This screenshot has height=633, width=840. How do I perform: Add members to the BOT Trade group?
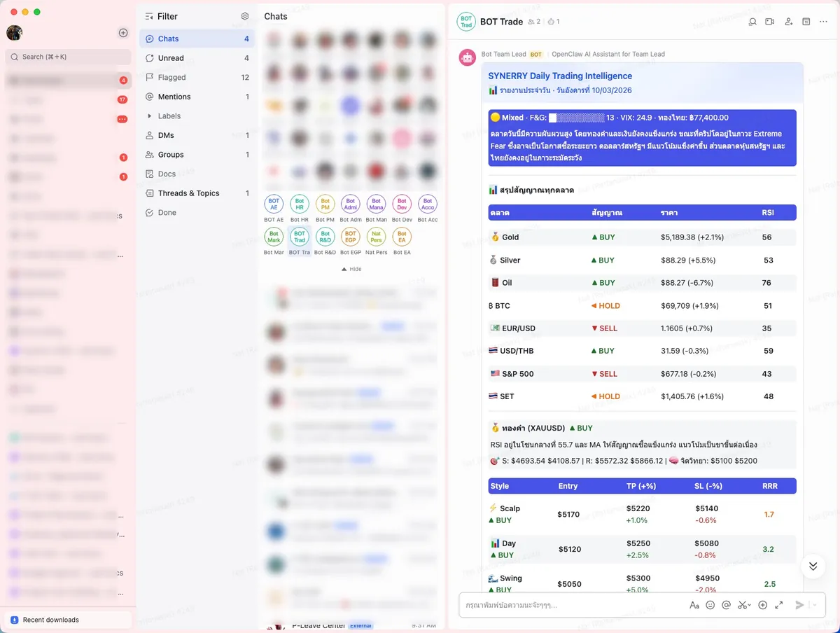(787, 22)
